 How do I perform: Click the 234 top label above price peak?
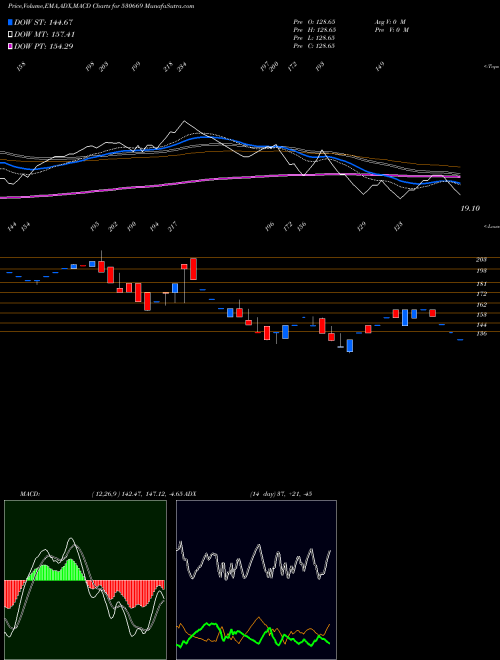pos(182,67)
